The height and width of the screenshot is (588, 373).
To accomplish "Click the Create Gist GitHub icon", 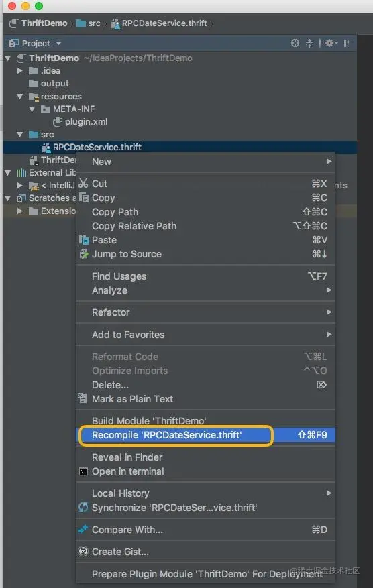I will [x=83, y=552].
